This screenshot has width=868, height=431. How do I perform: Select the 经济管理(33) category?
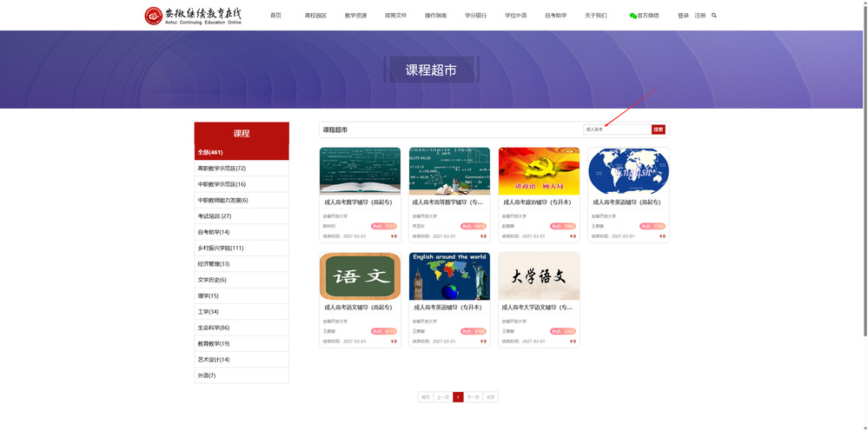pos(214,264)
